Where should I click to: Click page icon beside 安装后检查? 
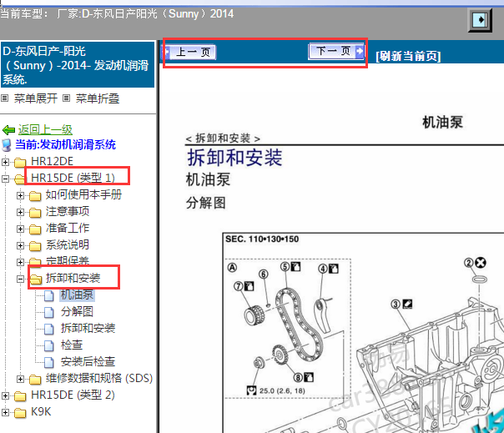point(49,363)
